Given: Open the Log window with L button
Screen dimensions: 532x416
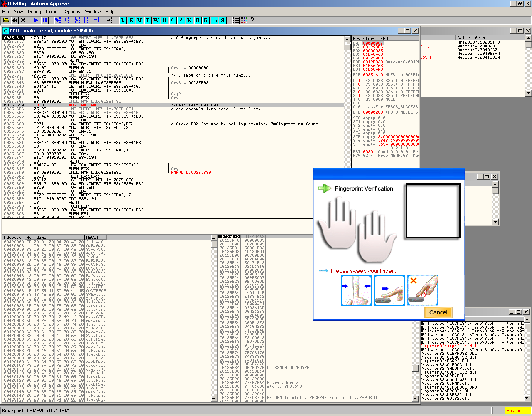Looking at the screenshot, I should tap(123, 20).
